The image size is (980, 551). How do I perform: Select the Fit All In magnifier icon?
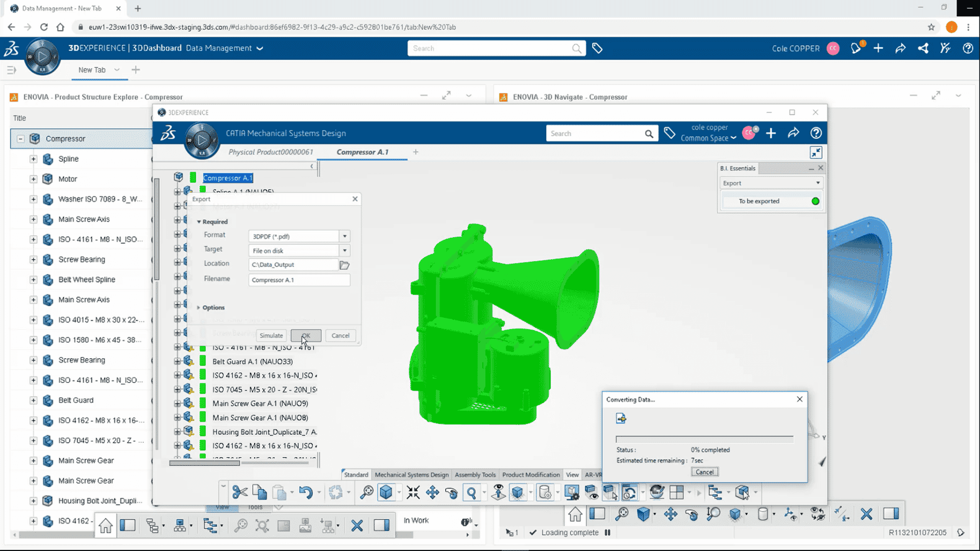click(x=366, y=492)
